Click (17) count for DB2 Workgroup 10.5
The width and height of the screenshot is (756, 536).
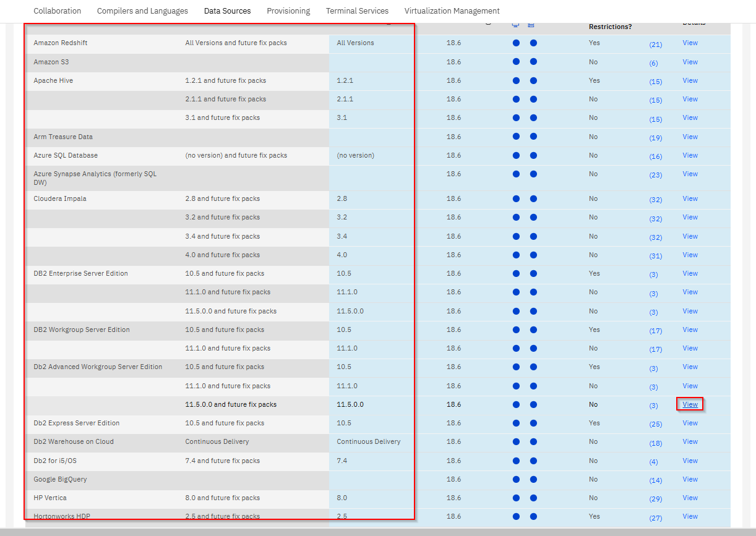point(656,331)
